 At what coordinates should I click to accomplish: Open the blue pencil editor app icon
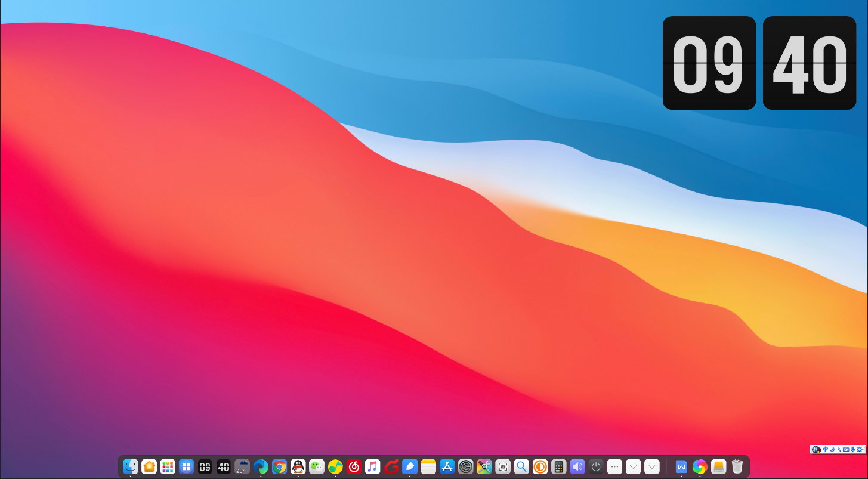[x=410, y=466]
